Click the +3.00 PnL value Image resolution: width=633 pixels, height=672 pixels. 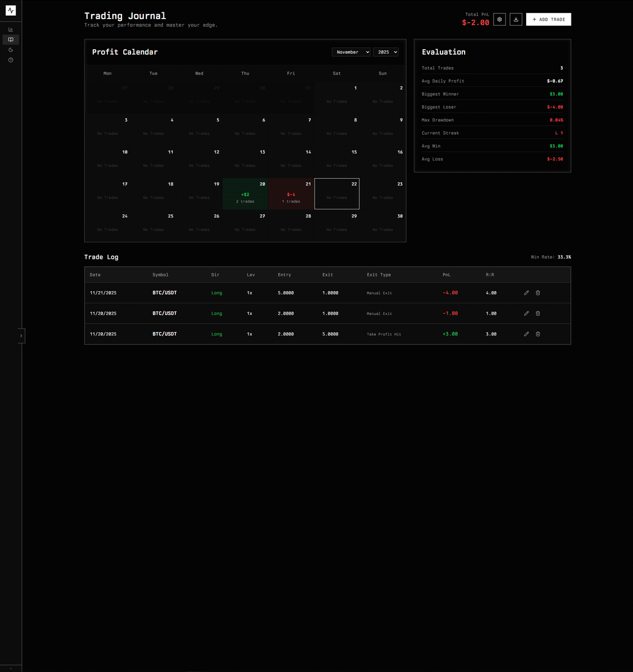450,334
